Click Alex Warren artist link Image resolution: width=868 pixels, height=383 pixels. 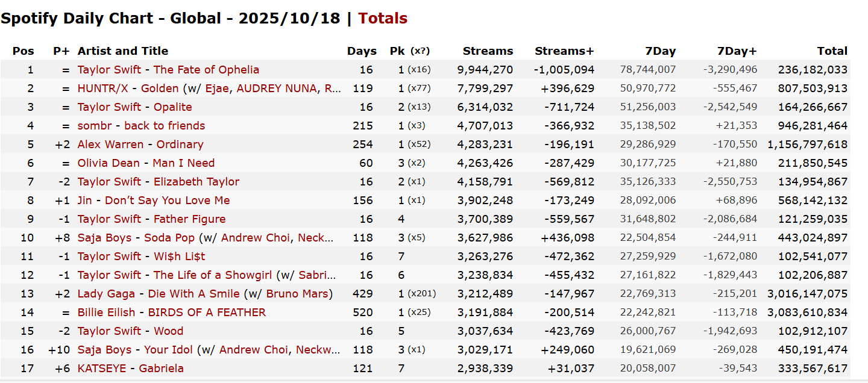[x=110, y=145]
